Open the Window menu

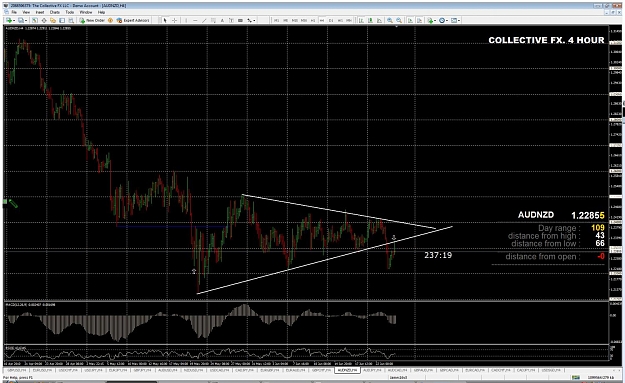pyautogui.click(x=86, y=12)
